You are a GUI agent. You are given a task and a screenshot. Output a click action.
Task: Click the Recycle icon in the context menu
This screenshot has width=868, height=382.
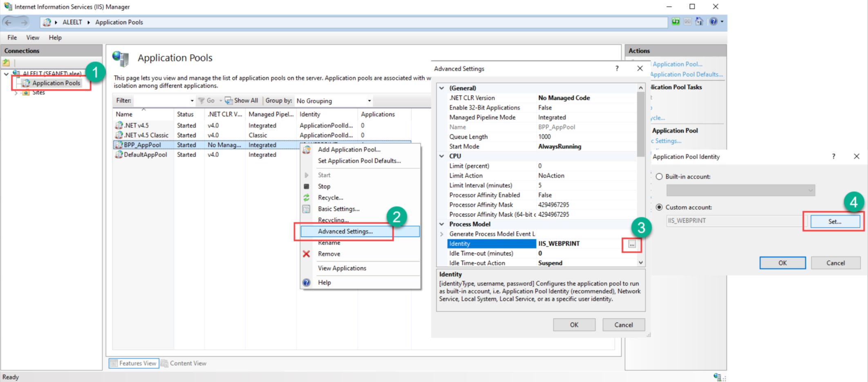(306, 198)
